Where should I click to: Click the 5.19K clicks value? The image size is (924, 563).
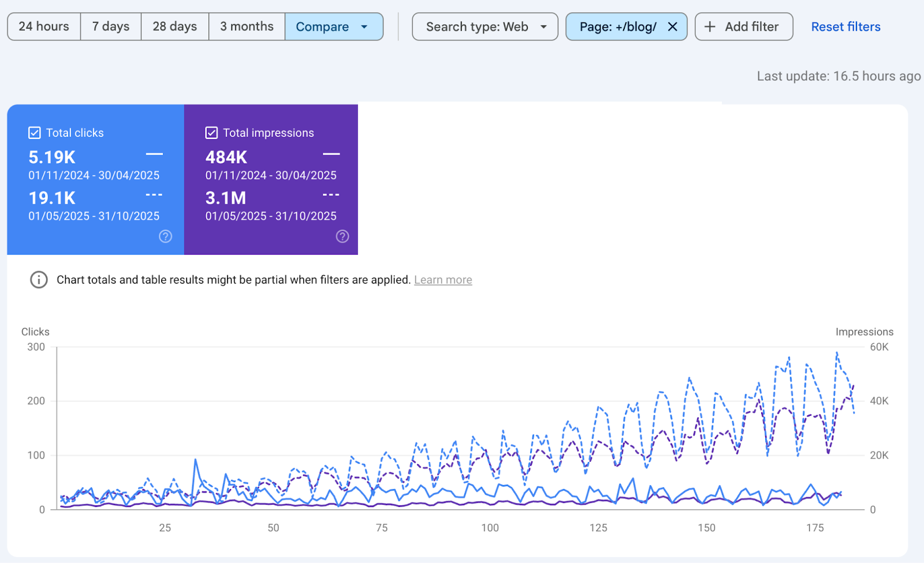coord(52,157)
